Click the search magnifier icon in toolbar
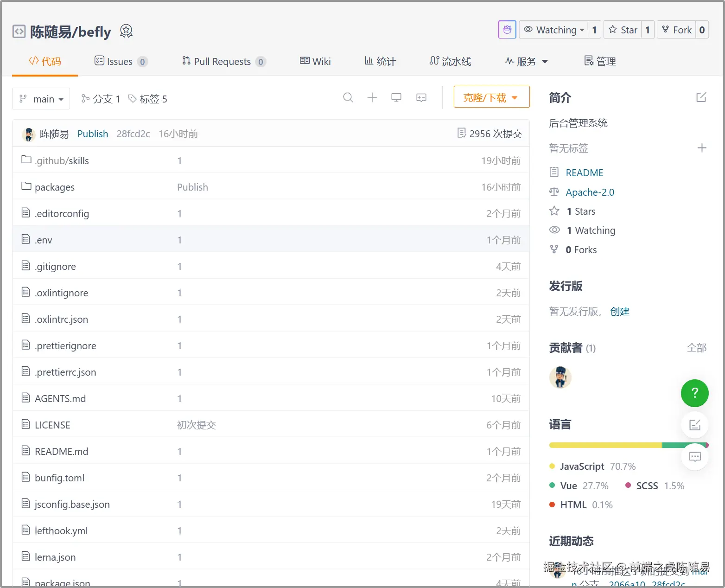 (x=348, y=97)
